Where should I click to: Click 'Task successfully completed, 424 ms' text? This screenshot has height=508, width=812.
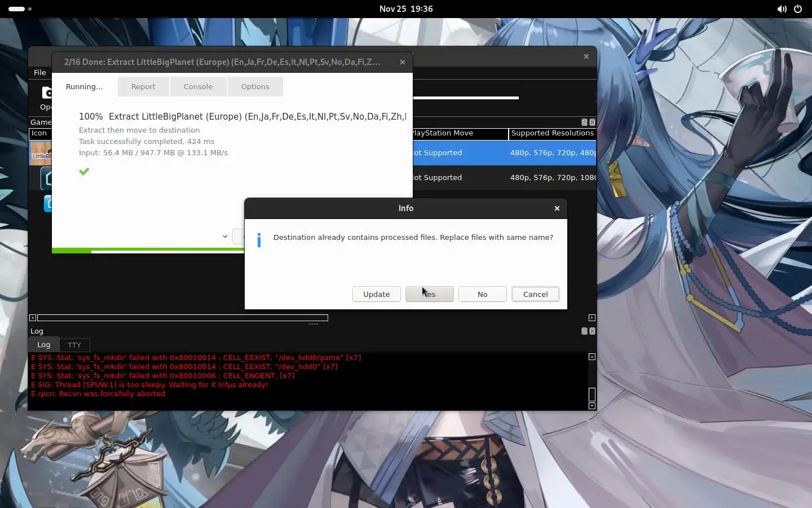(147, 142)
